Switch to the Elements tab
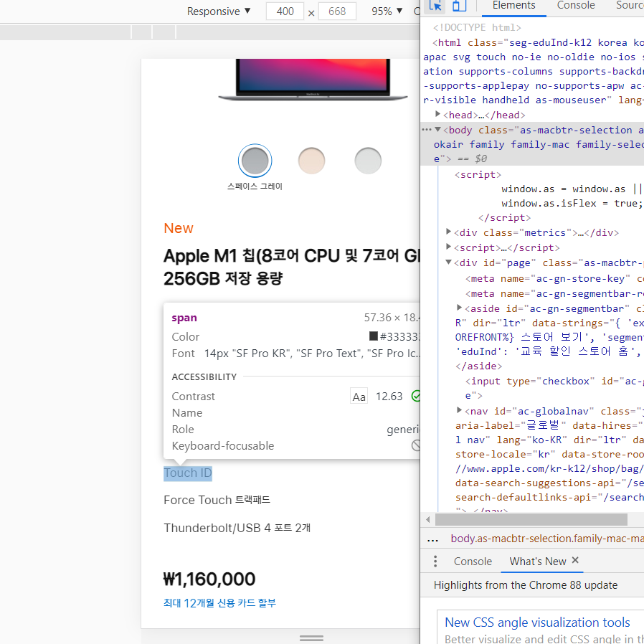644x644 pixels. point(513,6)
